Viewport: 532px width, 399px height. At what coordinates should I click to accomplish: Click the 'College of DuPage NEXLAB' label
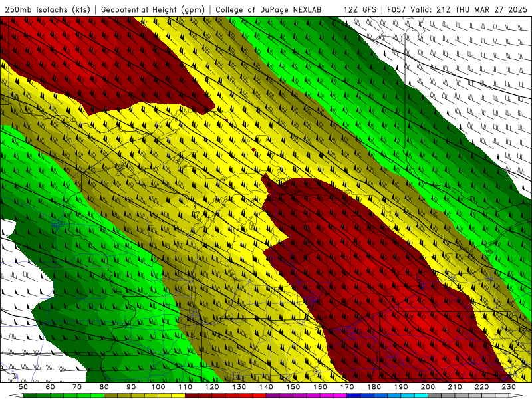click(x=269, y=10)
